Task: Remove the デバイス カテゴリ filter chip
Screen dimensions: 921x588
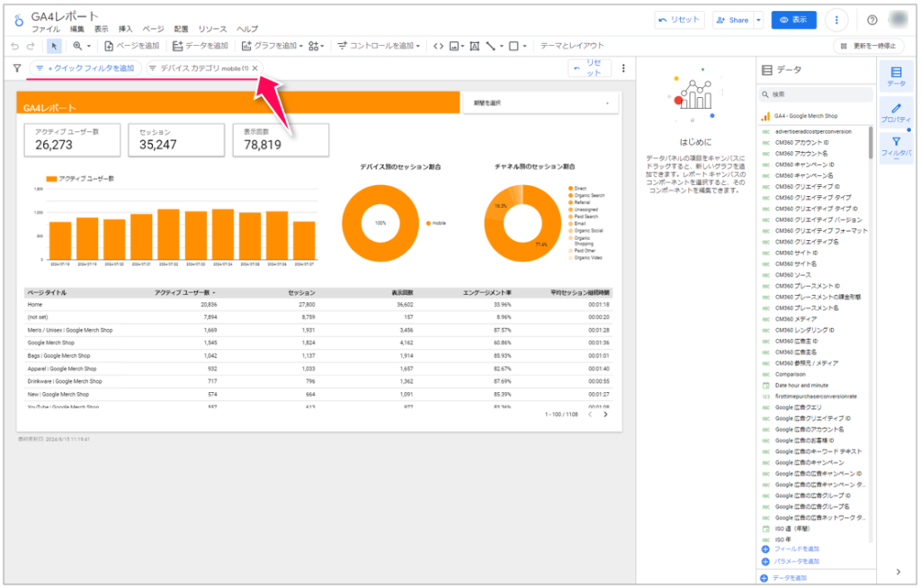Action: (x=255, y=68)
